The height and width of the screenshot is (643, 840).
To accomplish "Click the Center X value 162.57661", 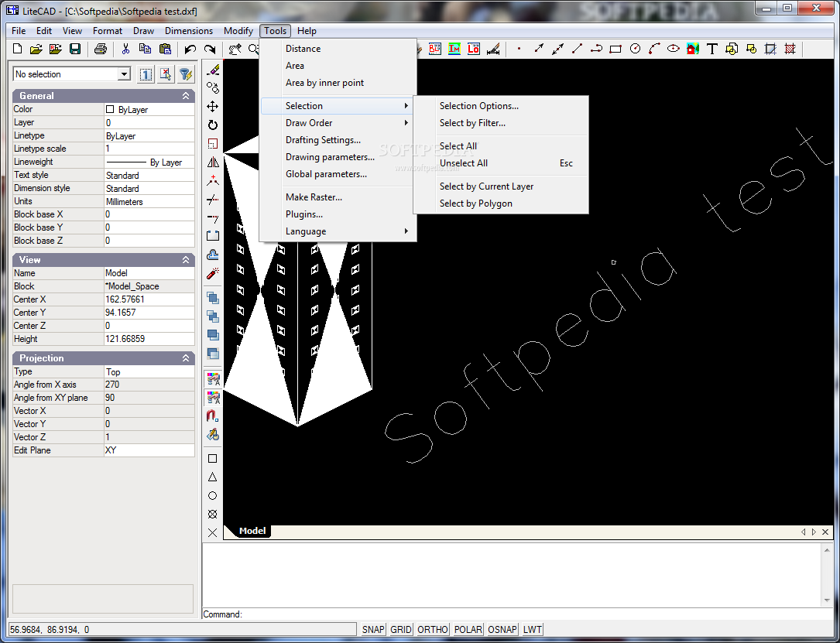I will tap(149, 299).
